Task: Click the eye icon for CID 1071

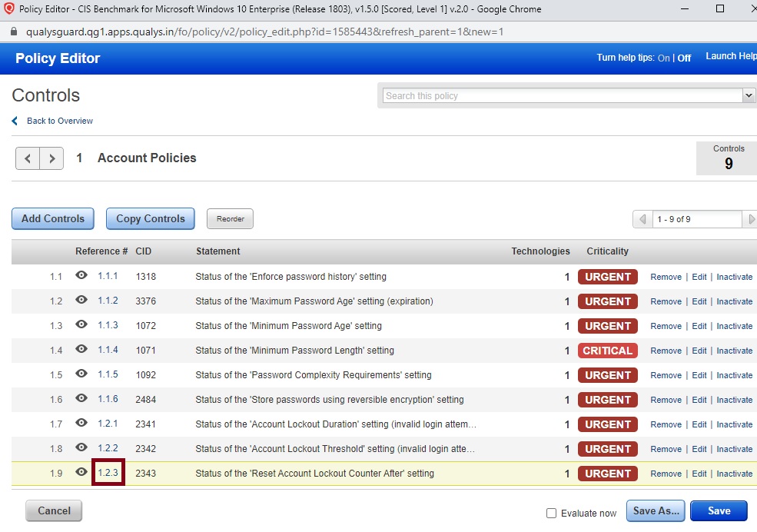Action: tap(81, 349)
